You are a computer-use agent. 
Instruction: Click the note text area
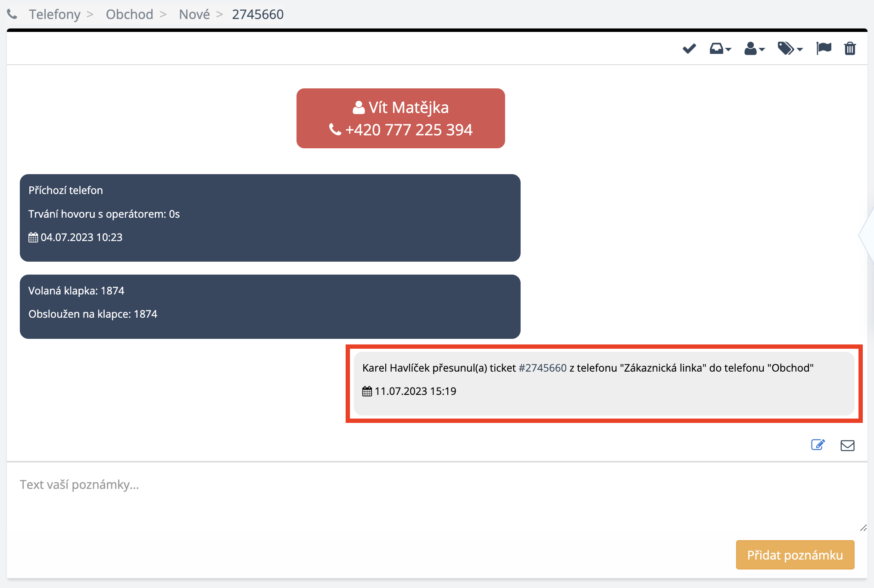[x=431, y=496]
